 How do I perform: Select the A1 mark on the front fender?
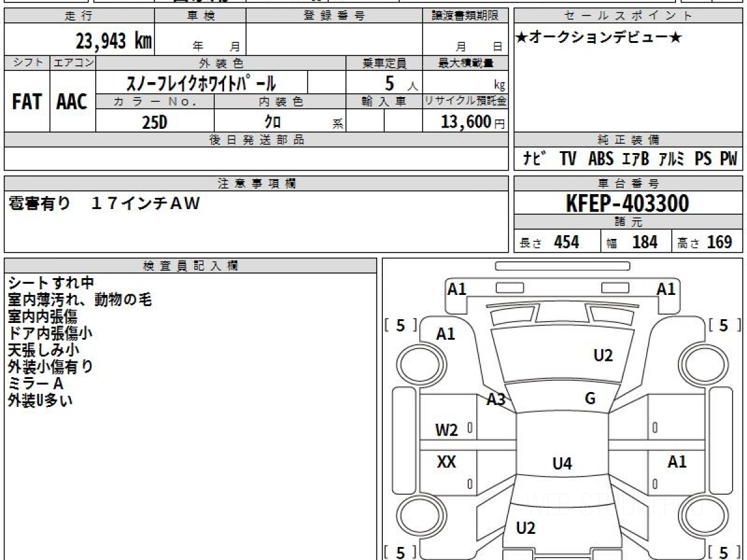click(446, 334)
